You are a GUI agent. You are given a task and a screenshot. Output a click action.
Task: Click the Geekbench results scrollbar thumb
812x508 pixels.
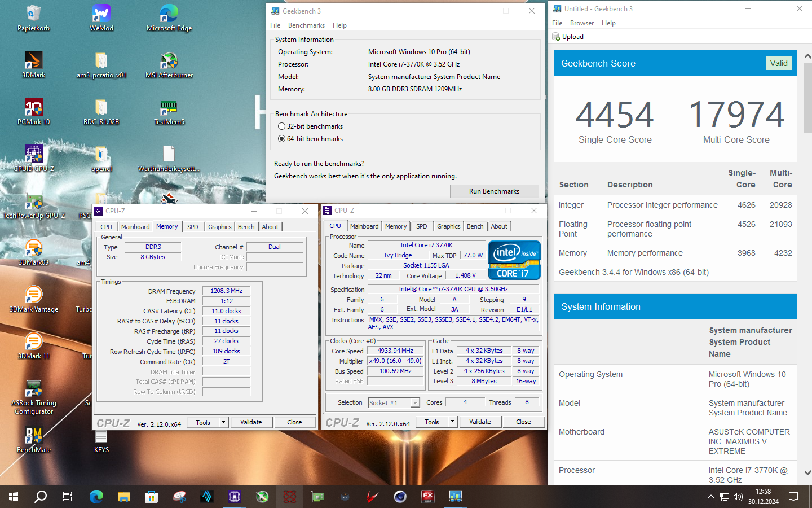(x=807, y=97)
